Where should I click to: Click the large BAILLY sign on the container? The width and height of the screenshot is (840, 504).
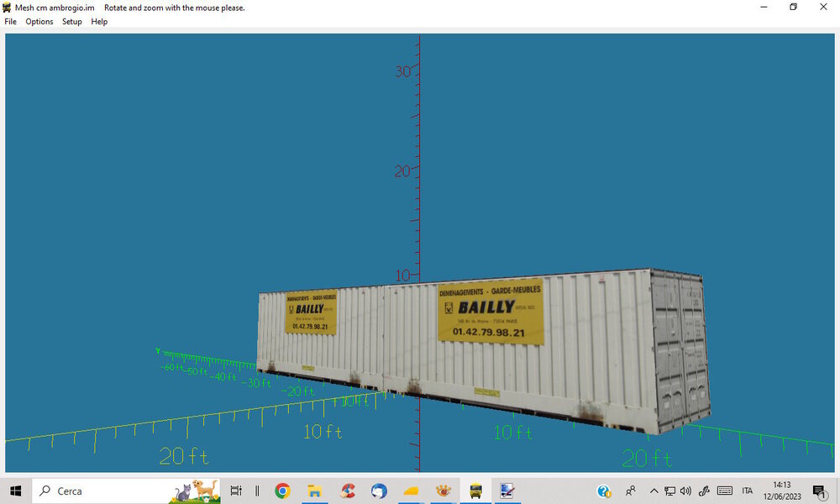click(491, 311)
